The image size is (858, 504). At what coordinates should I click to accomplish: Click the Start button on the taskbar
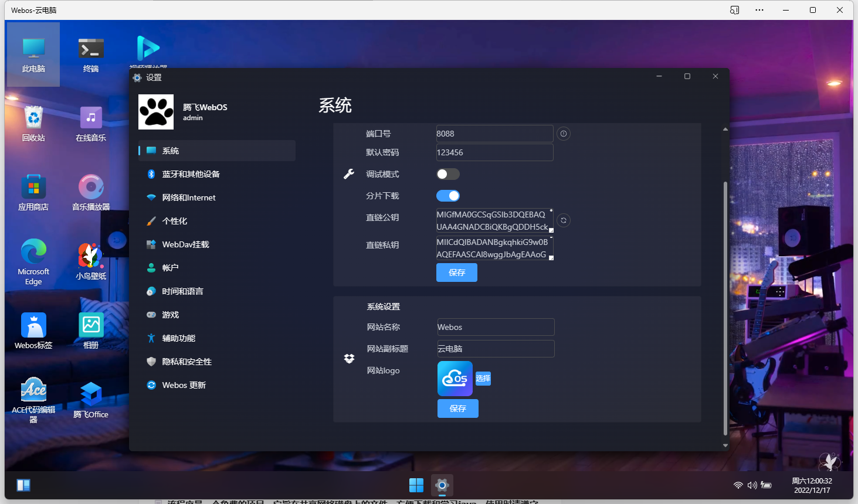416,485
